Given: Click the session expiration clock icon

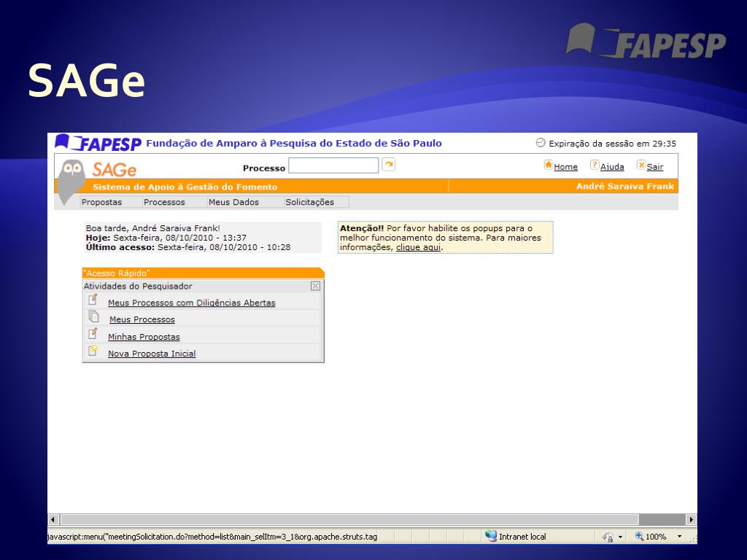Looking at the screenshot, I should 541,142.
